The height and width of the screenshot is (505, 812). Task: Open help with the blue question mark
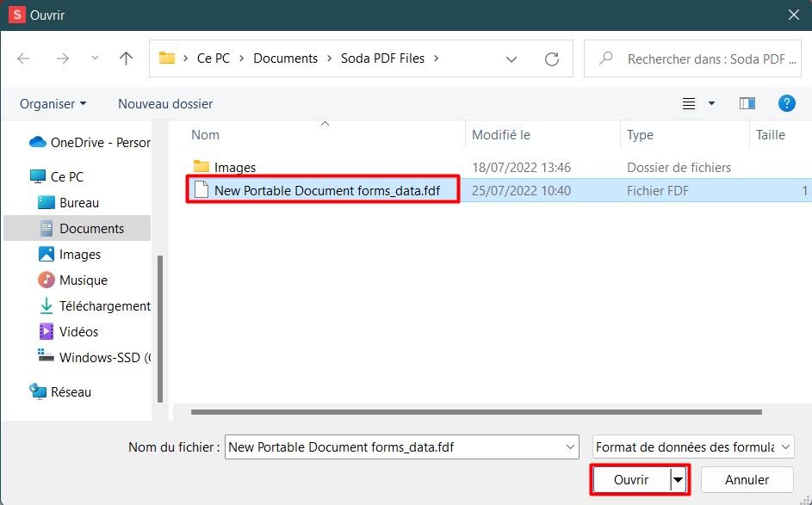coord(787,103)
